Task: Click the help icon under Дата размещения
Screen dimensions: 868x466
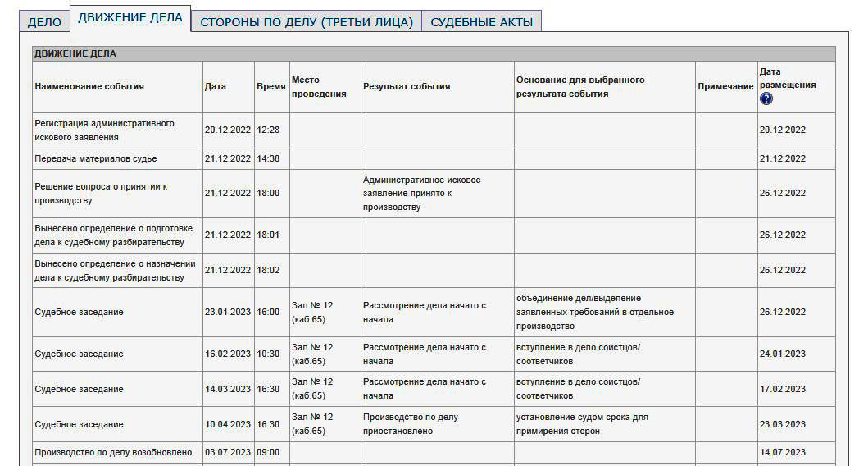Action: [766, 98]
